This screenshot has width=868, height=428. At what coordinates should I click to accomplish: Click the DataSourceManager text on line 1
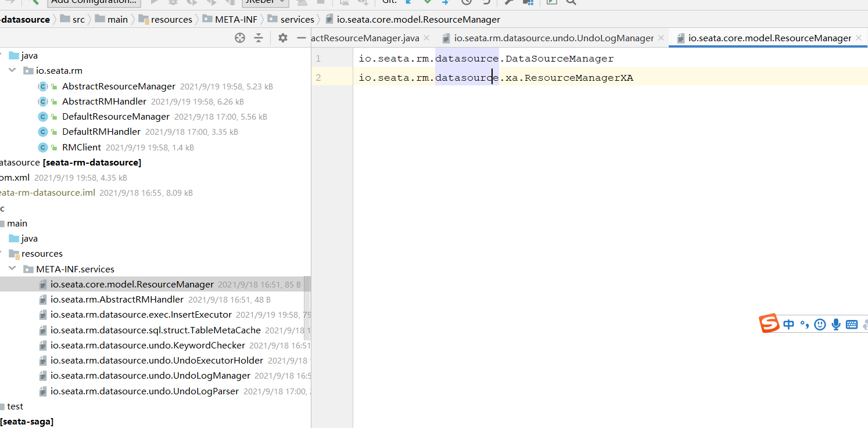(x=559, y=59)
